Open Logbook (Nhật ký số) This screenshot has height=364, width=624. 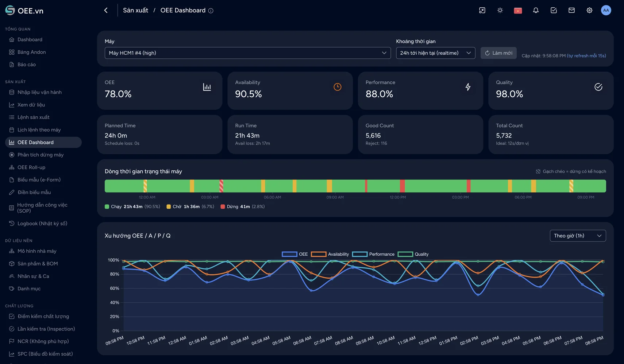(x=43, y=224)
